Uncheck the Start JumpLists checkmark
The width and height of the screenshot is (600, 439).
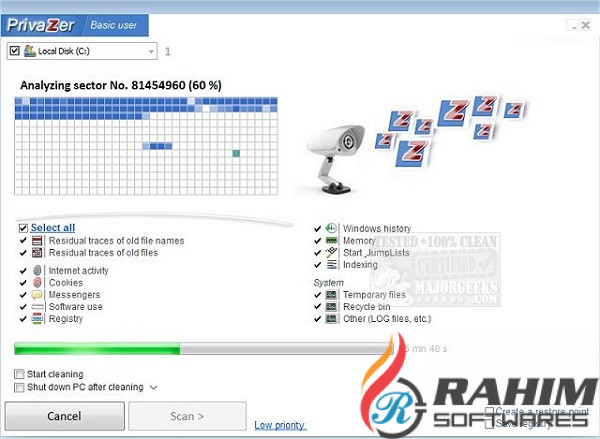pyautogui.click(x=317, y=253)
